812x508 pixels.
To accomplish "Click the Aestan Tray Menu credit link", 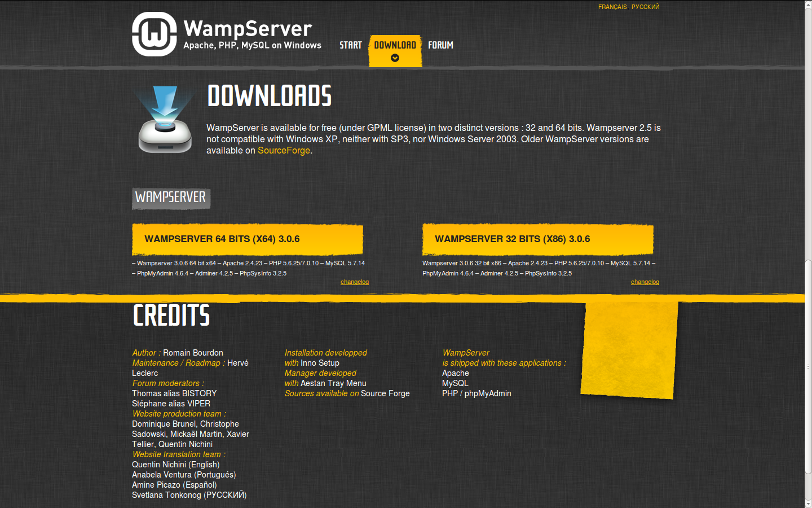I will coord(333,383).
